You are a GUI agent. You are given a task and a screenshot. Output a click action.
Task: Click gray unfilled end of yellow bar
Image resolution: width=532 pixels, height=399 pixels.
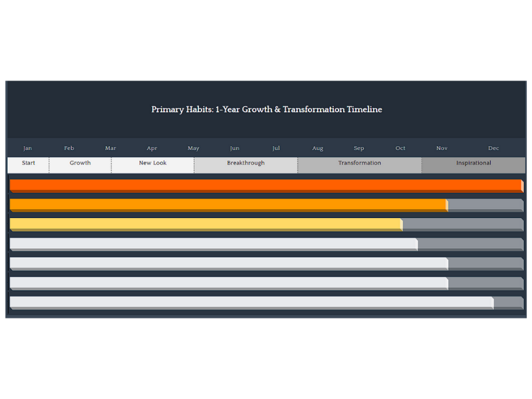pos(463,224)
